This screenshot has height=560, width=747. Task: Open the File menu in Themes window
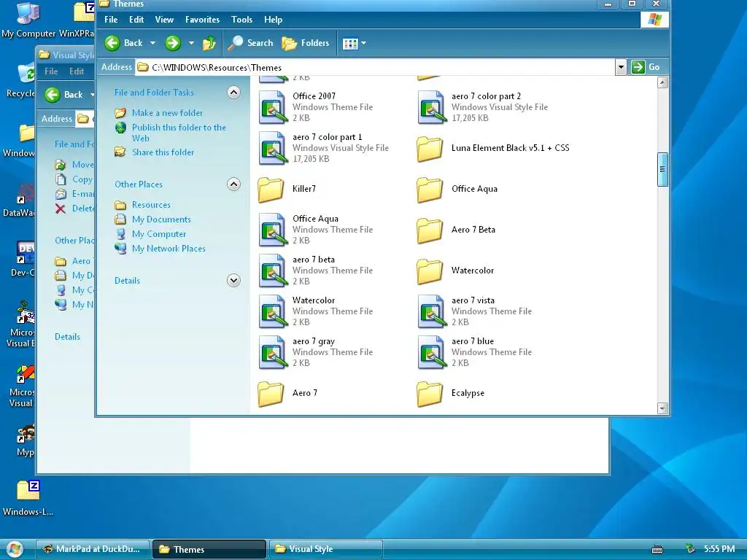[x=111, y=20]
